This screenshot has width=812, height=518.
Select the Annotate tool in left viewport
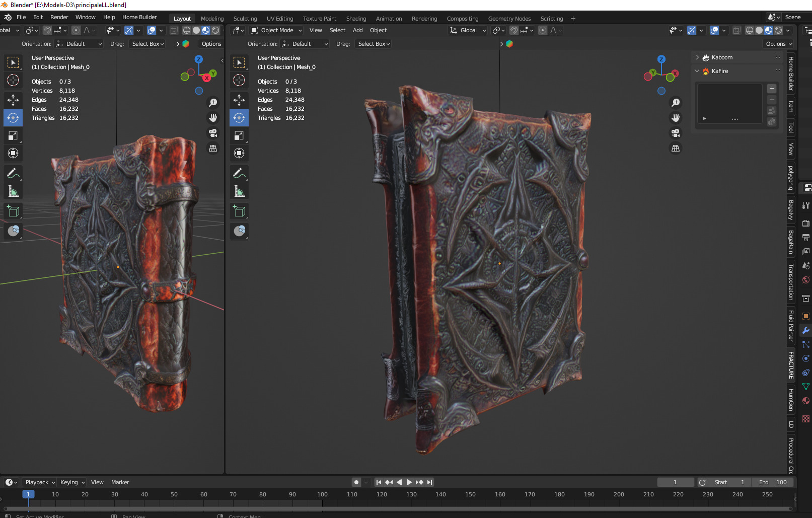coord(13,174)
